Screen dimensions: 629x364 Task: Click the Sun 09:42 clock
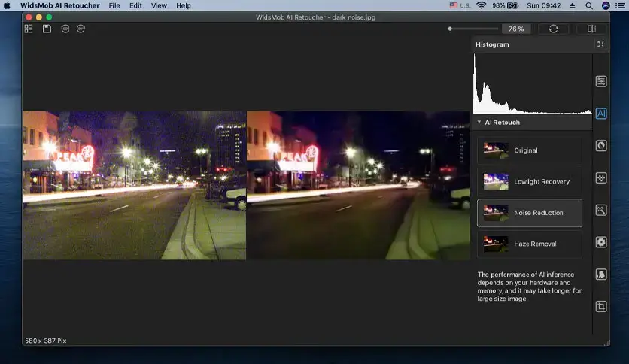click(543, 5)
